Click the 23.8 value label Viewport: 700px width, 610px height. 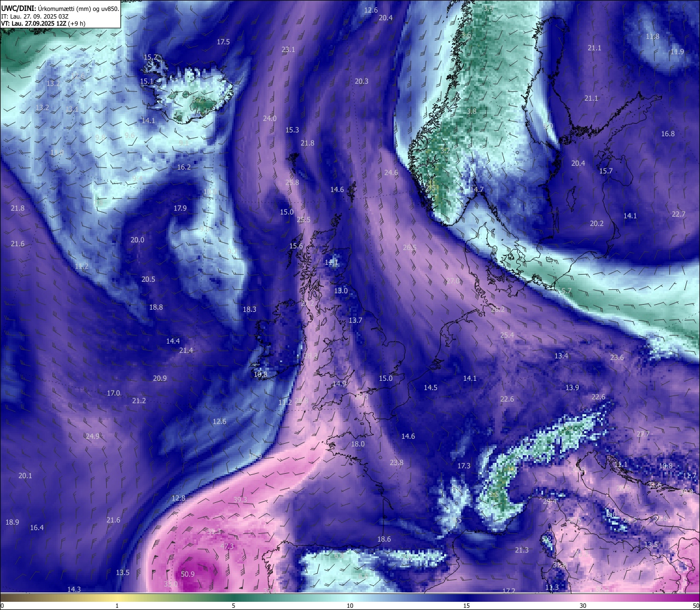(396, 462)
